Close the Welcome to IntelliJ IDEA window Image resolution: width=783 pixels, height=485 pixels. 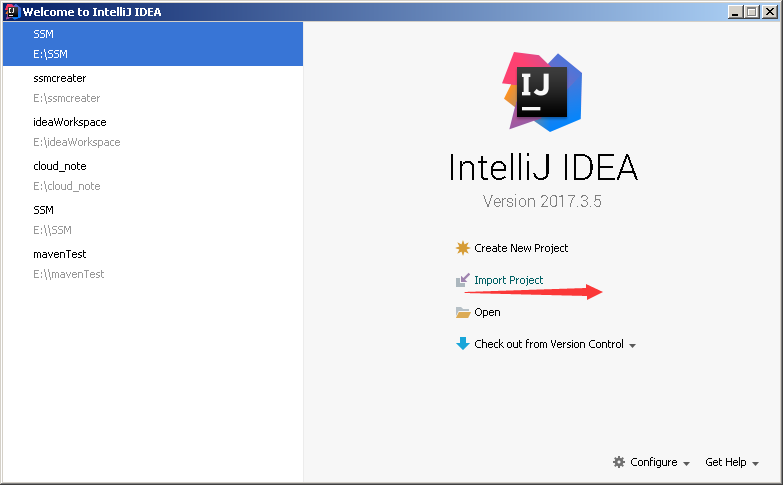click(x=770, y=11)
